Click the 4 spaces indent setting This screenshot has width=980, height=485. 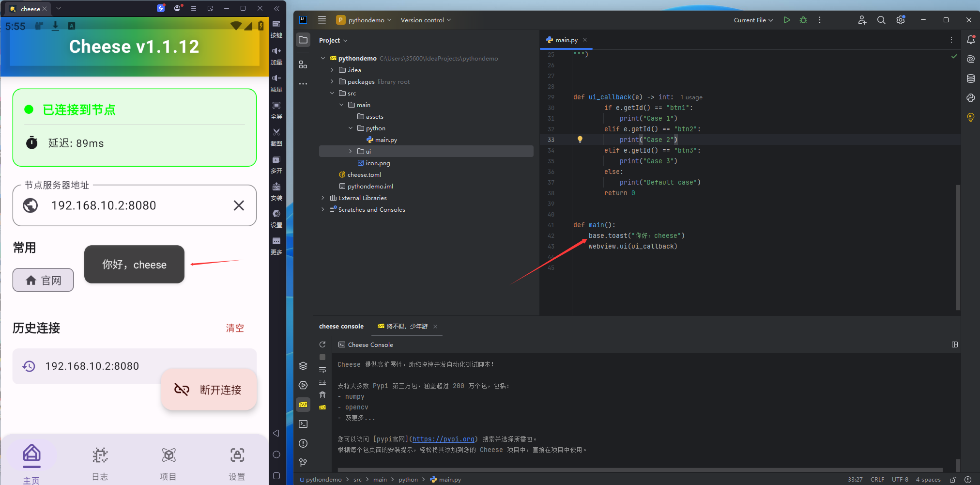point(928,480)
